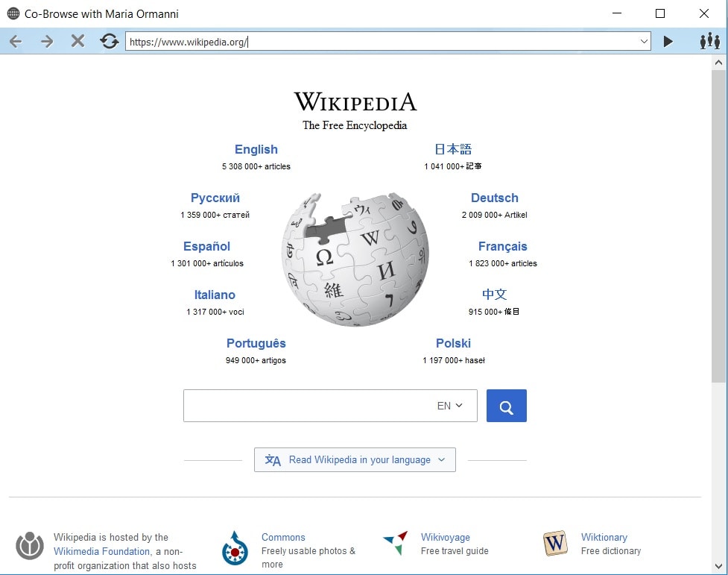Click the text "2 009 000+ Artikel"
The width and height of the screenshot is (728, 575).
pyautogui.click(x=495, y=215)
